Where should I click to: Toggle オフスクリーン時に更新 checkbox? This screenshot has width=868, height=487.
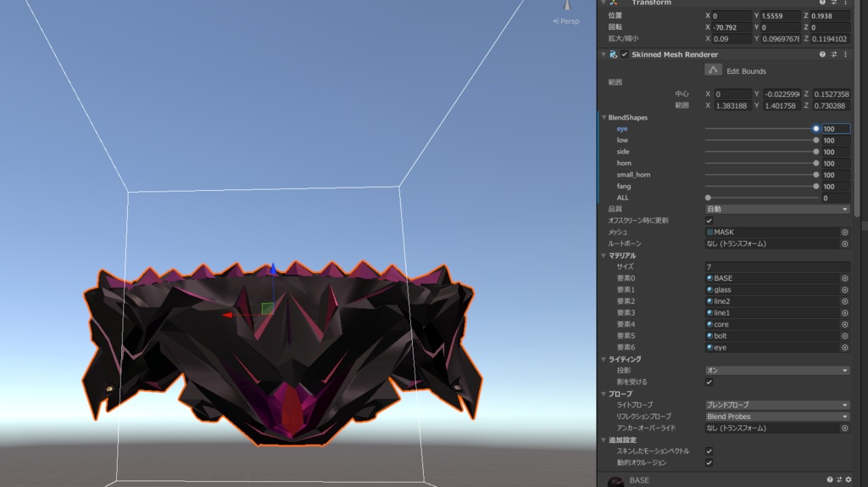[x=709, y=221]
